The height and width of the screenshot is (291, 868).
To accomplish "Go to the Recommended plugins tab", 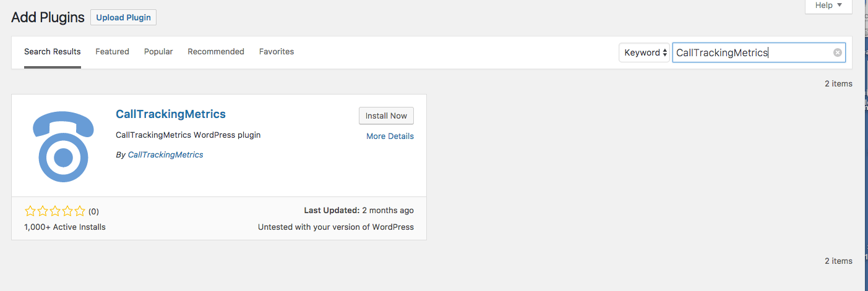I will pos(216,52).
